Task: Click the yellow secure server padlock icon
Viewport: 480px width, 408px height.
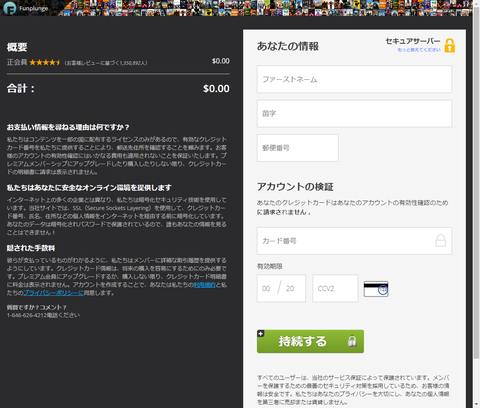Action: point(449,46)
